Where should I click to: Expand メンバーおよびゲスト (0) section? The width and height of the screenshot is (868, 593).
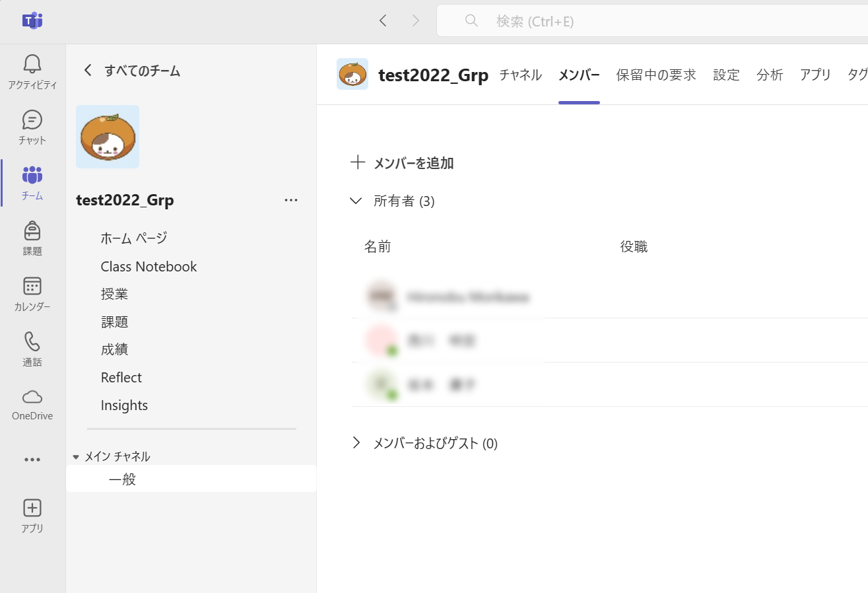pyautogui.click(x=356, y=443)
